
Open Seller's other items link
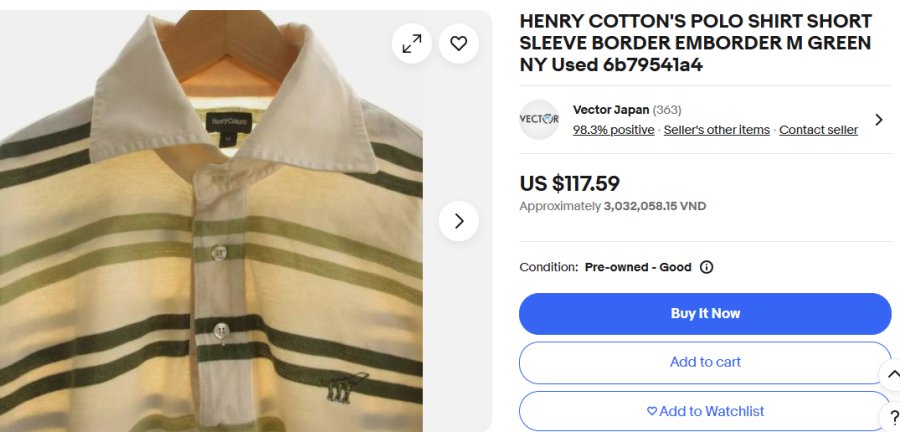click(716, 130)
